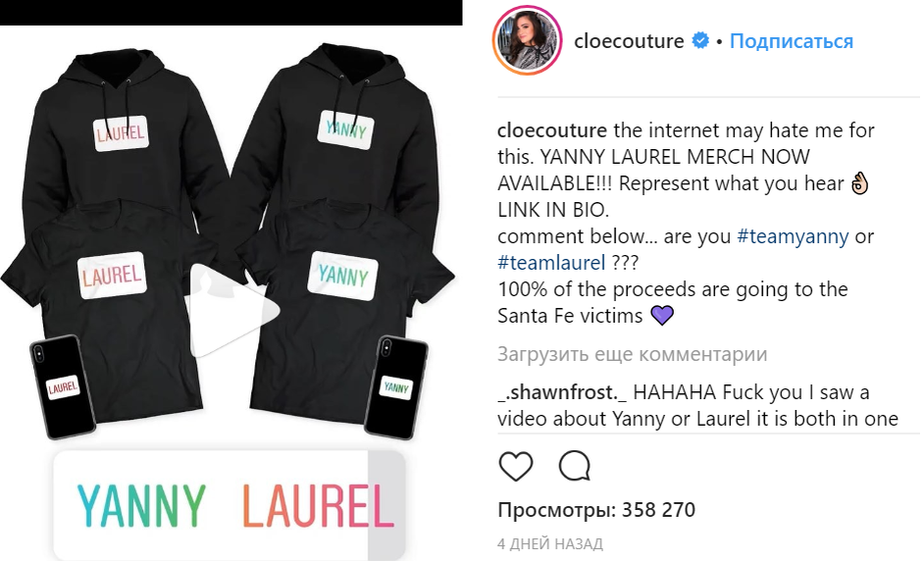Show the Просмотры: 358 270 view count
Screen dimensions: 924x561
click(596, 510)
